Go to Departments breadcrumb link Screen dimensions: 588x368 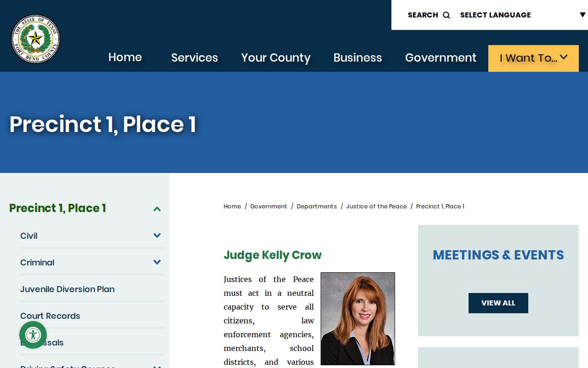(317, 207)
